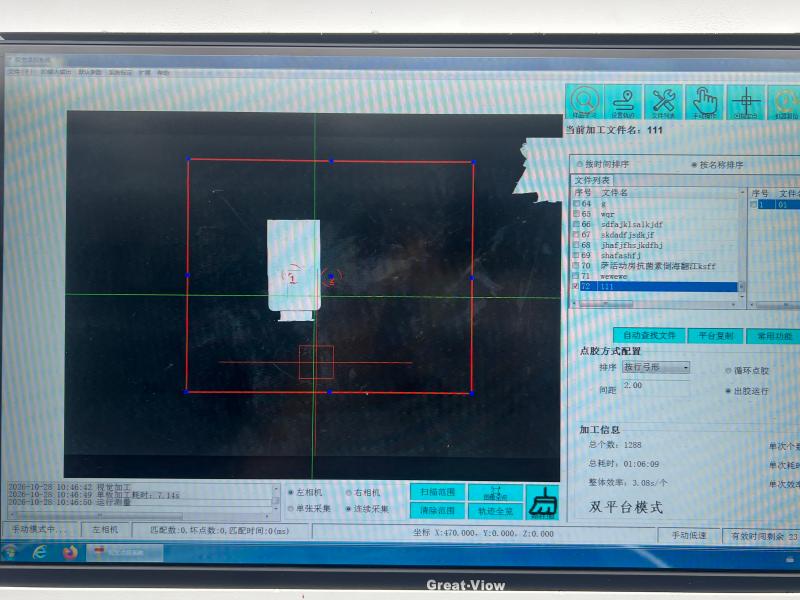This screenshot has width=800, height=600.
Task: Click the 清除范围 button
Action: click(x=437, y=510)
